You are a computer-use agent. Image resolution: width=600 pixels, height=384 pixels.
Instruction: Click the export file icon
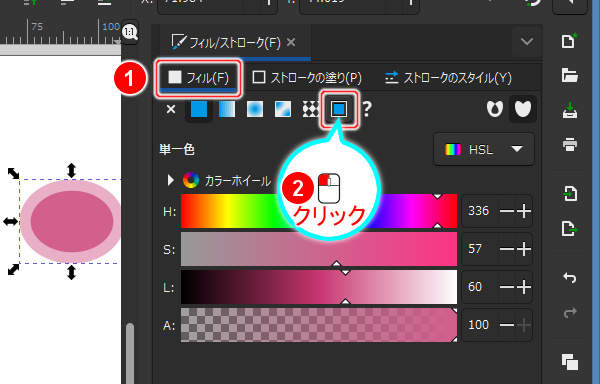coord(569,229)
